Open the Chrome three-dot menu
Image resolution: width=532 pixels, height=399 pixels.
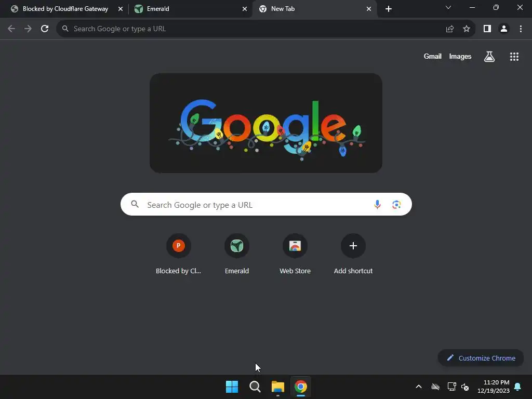pyautogui.click(x=521, y=29)
